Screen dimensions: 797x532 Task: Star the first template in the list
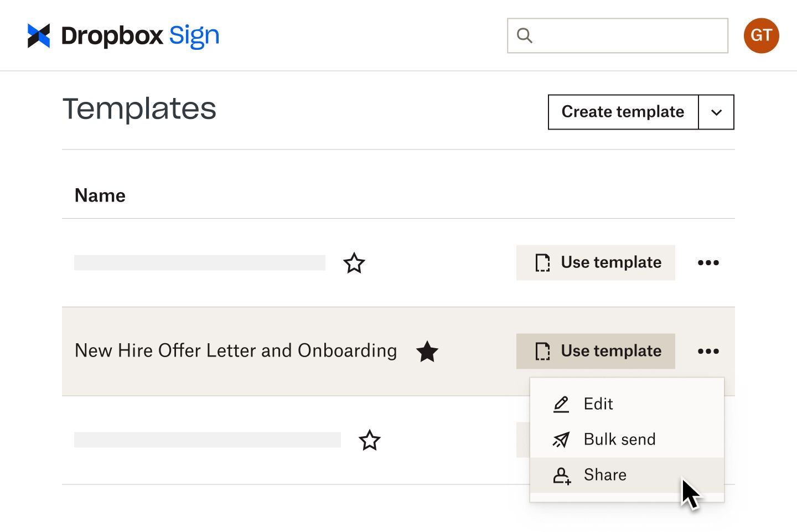354,263
